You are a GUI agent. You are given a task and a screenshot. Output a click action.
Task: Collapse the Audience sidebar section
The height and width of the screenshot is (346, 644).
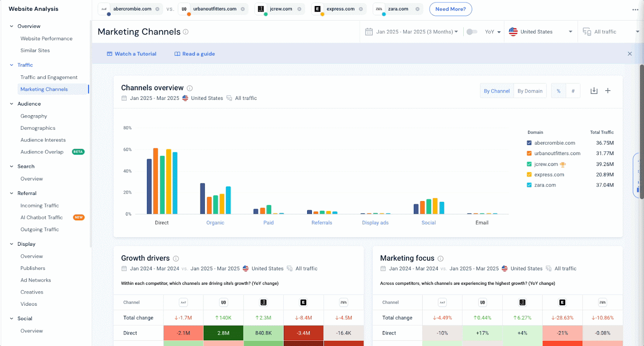(x=12, y=104)
